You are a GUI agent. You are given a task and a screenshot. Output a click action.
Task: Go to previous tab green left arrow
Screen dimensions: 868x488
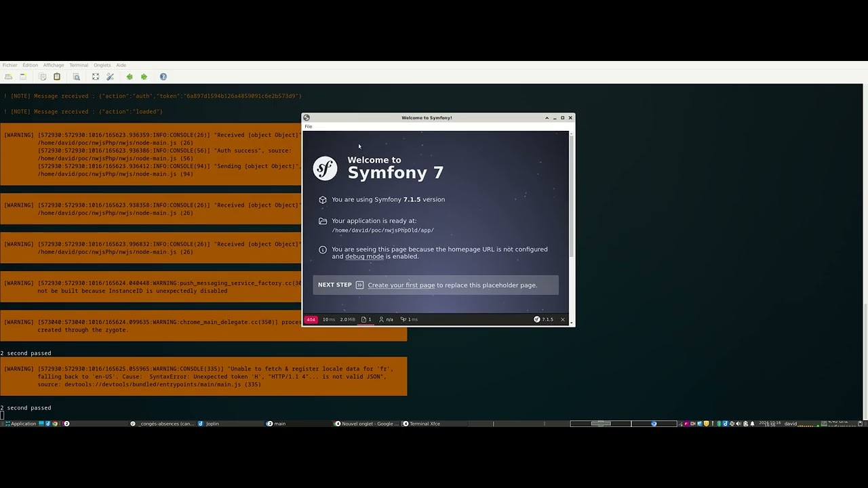click(130, 77)
